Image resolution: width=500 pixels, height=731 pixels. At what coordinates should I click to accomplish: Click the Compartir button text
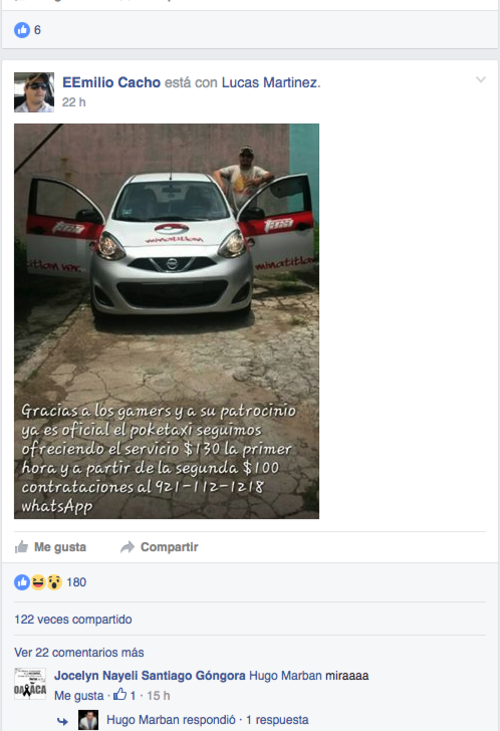click(169, 547)
